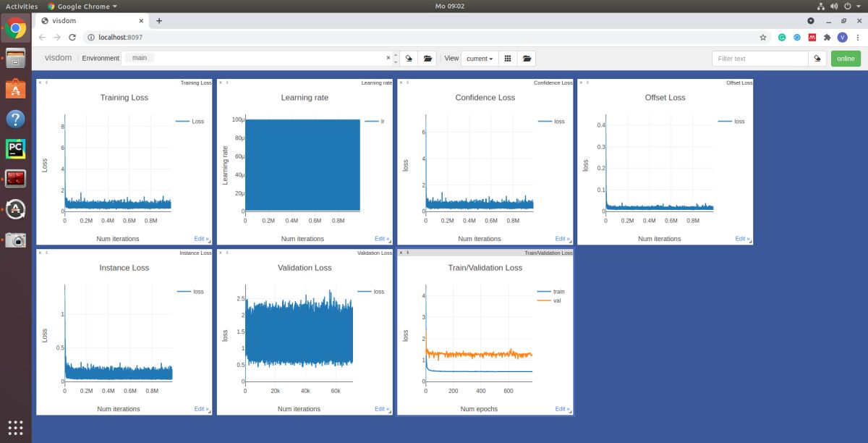Close the Confidence Loss pane

[x=401, y=82]
